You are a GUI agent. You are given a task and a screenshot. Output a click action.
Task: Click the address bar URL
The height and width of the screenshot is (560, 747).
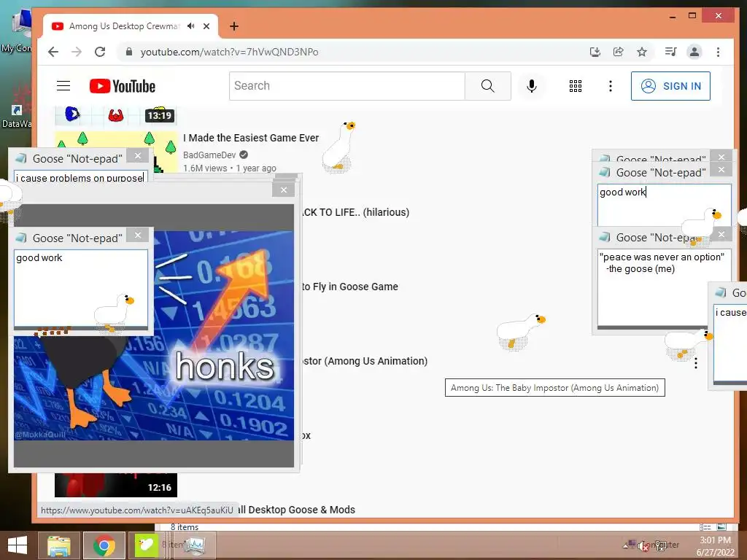229,52
